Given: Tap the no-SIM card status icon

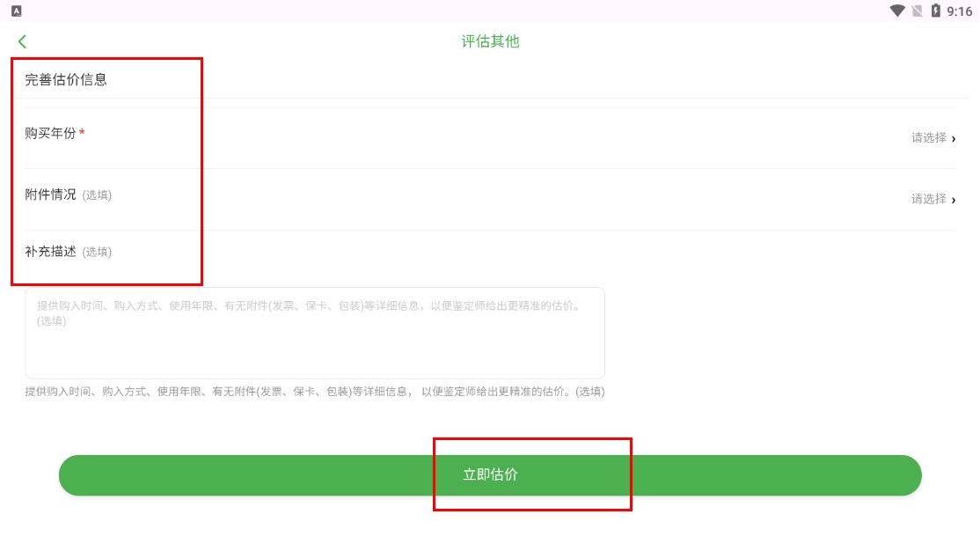Looking at the screenshot, I should [917, 11].
